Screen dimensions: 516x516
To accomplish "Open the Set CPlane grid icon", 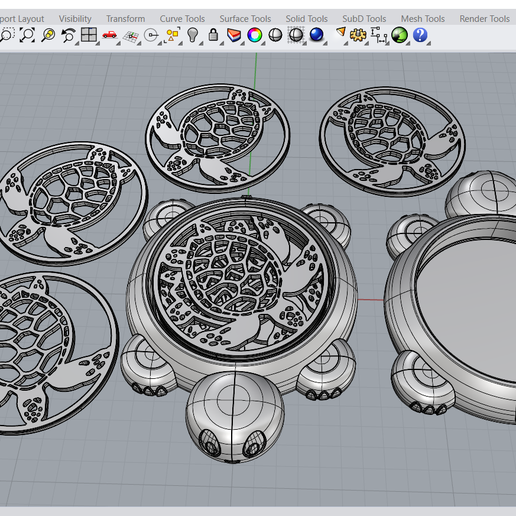I will point(131,35).
